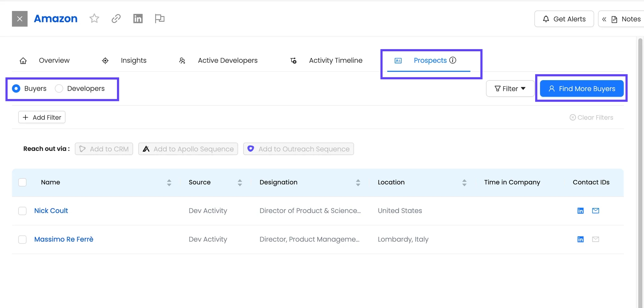Open Nick Coult's LinkedIn profile icon
644x308 pixels.
[x=580, y=211]
